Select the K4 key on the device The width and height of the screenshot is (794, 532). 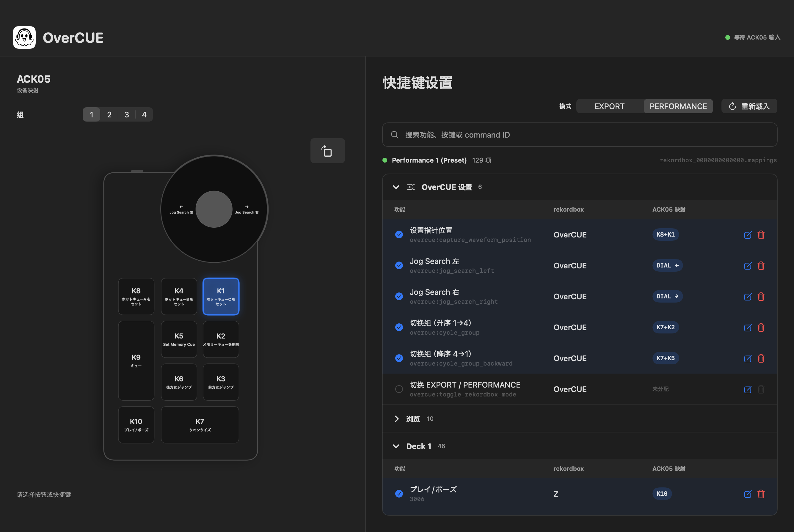pyautogui.click(x=179, y=297)
